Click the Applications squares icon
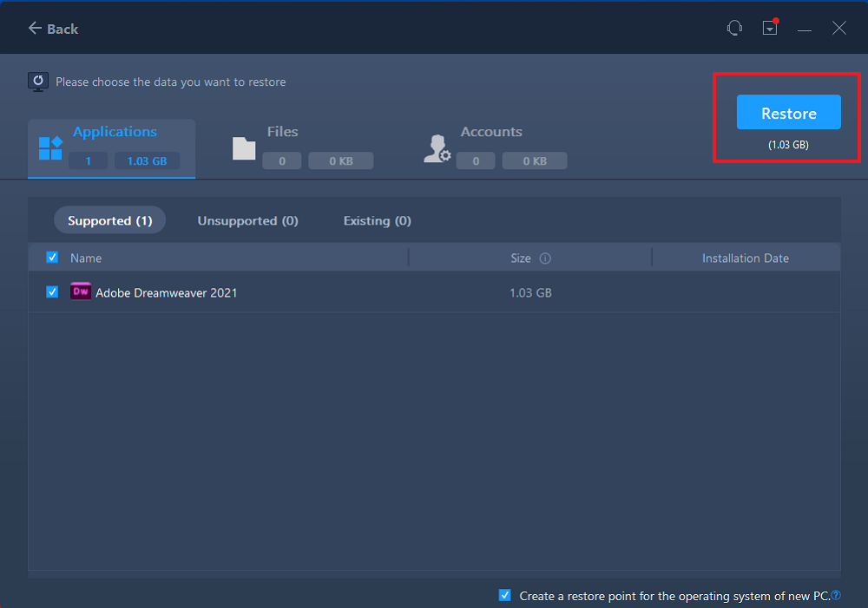 50,148
